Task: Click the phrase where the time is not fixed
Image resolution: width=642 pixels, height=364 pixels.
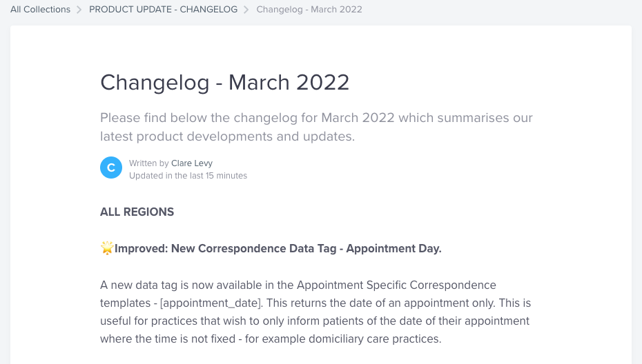Action: pos(163,338)
